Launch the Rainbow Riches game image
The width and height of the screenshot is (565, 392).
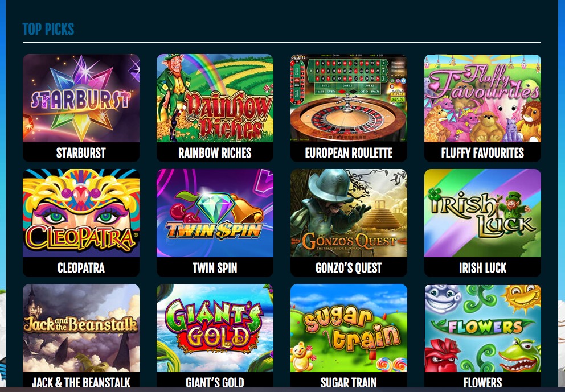coord(215,98)
